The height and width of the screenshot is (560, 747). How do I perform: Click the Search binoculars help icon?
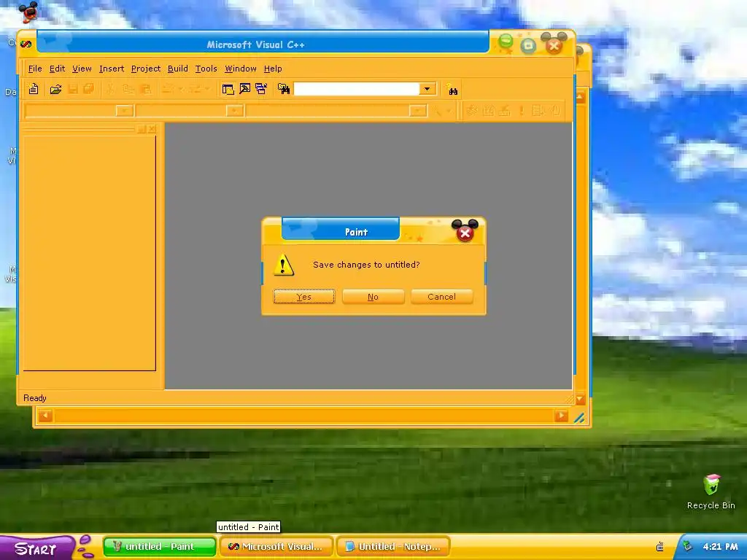(452, 90)
